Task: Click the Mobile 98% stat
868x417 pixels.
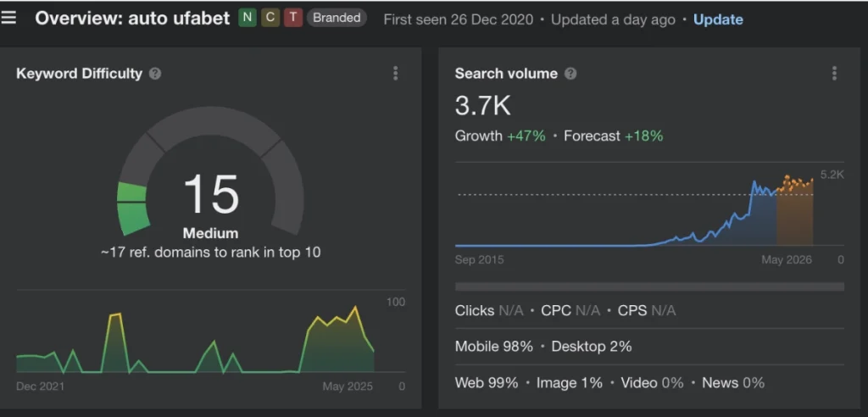Action: pos(494,347)
